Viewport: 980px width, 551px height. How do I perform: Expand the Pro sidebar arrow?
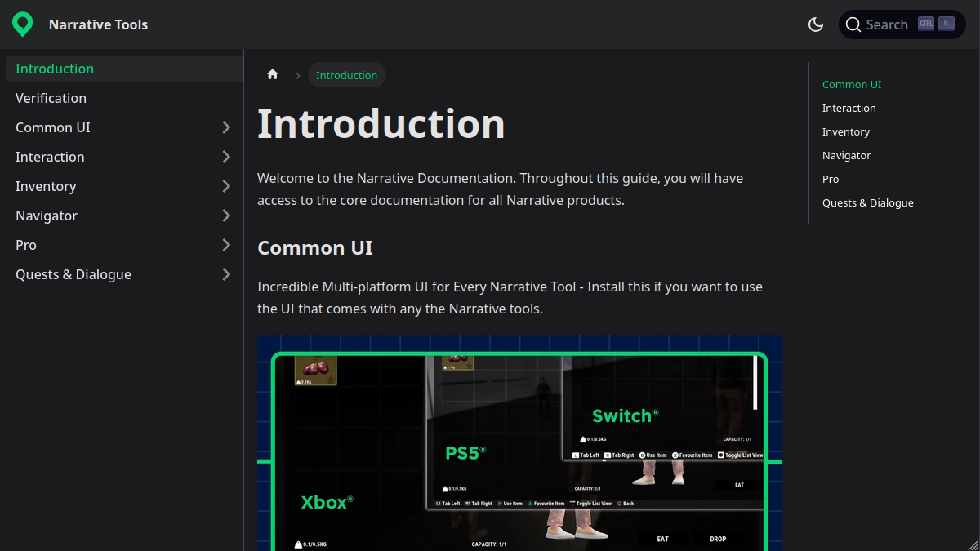click(x=226, y=245)
